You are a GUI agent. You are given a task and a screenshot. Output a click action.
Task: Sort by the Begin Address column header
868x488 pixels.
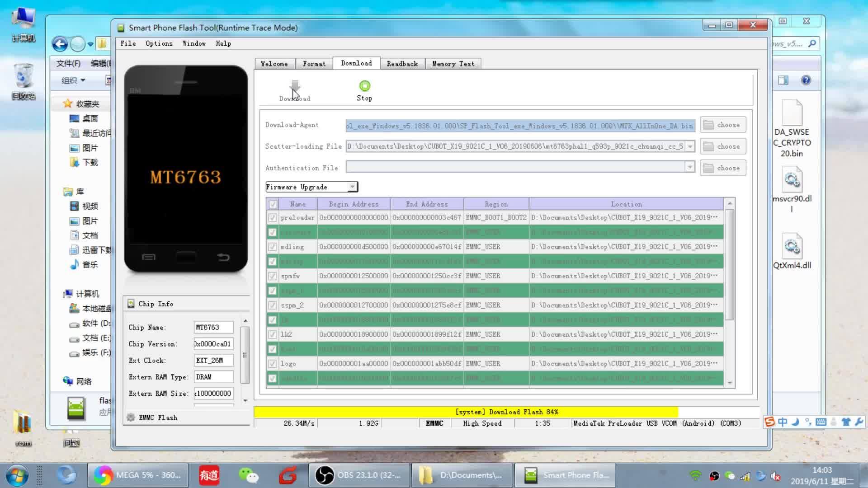pyautogui.click(x=354, y=204)
